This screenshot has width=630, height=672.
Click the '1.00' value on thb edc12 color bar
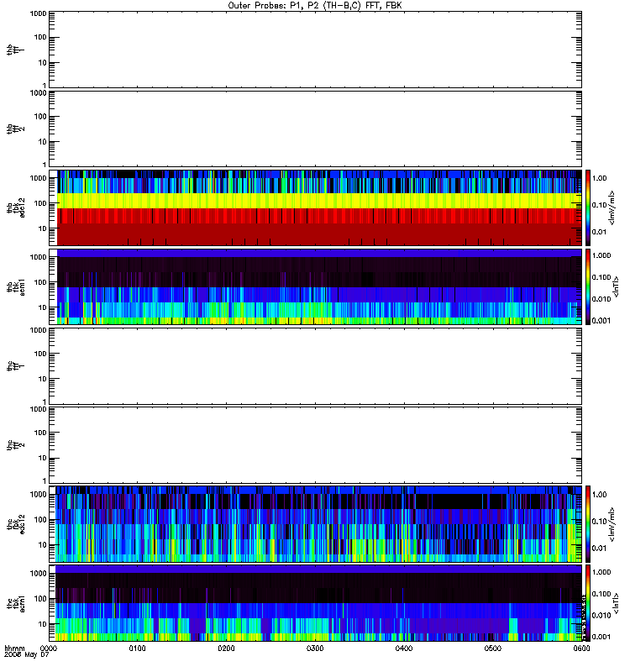pyautogui.click(x=600, y=178)
